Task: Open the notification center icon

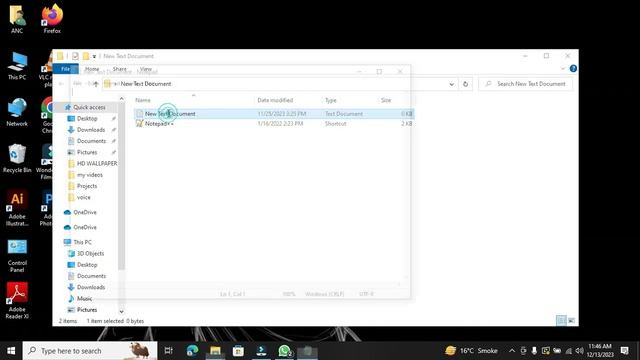Action: (624, 351)
